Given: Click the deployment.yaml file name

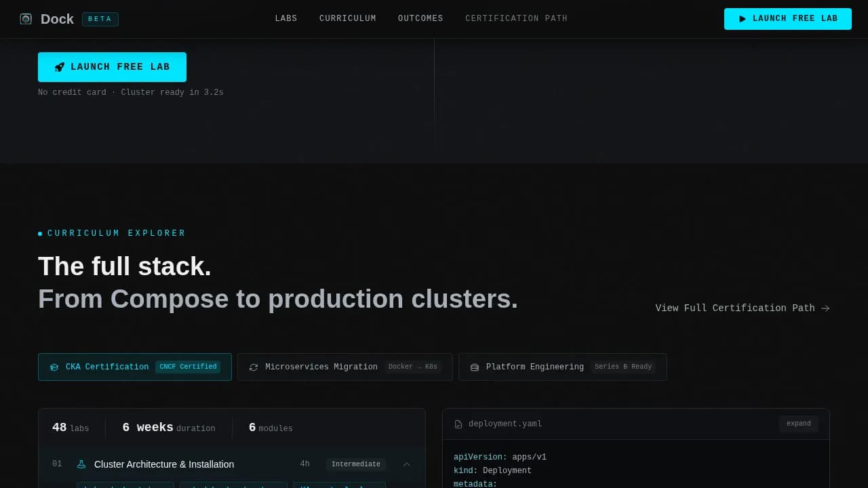Looking at the screenshot, I should click(x=505, y=424).
